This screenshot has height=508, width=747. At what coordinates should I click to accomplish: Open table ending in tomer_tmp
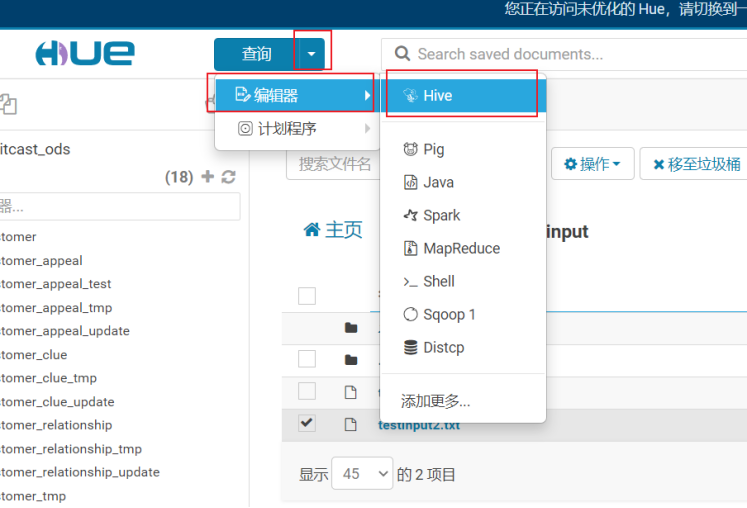[x=33, y=496]
